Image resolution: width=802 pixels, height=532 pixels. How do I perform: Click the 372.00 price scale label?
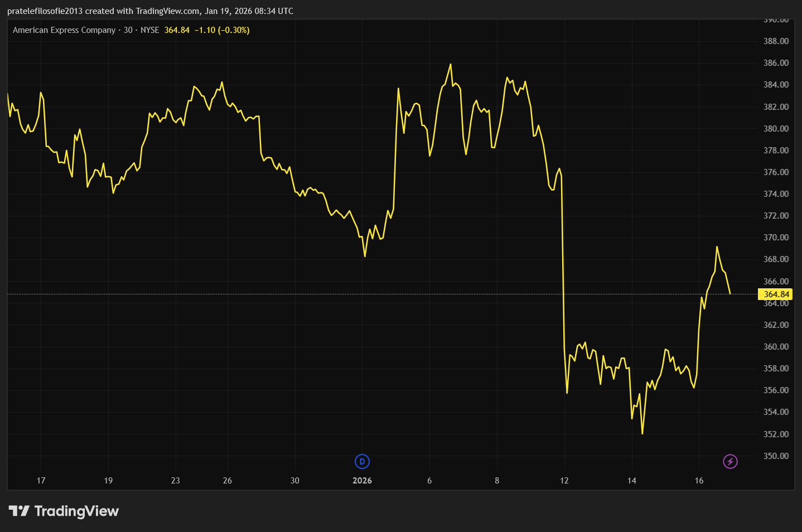(776, 216)
